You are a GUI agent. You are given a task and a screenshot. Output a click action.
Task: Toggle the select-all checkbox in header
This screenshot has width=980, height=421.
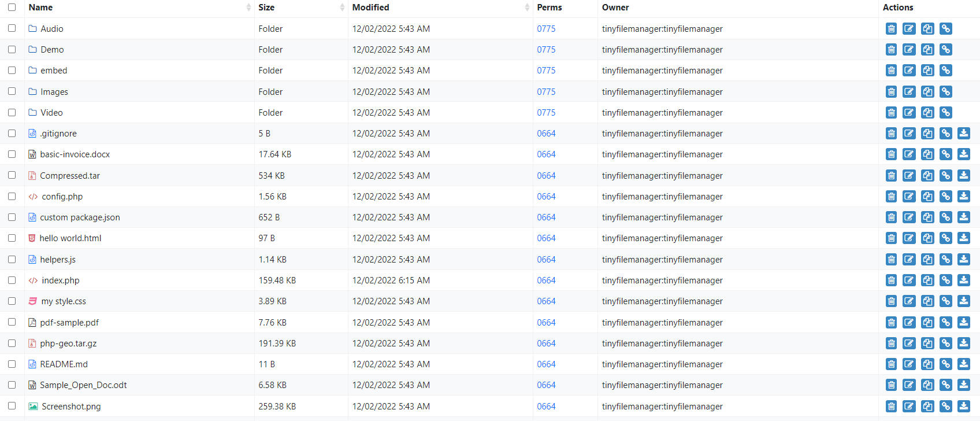[x=12, y=8]
